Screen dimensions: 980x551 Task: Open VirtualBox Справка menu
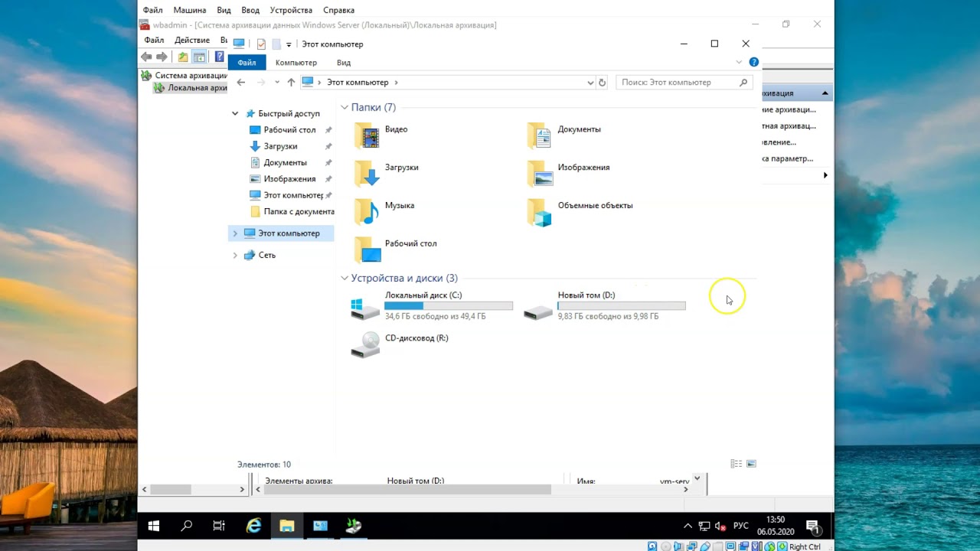click(338, 11)
